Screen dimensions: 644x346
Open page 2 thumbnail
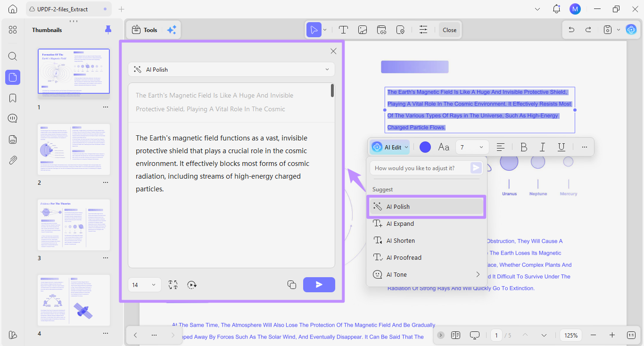click(74, 149)
